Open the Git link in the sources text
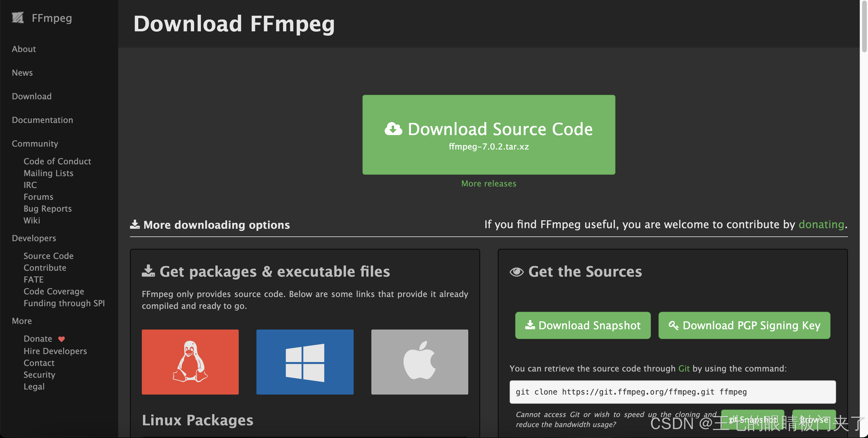 point(684,369)
